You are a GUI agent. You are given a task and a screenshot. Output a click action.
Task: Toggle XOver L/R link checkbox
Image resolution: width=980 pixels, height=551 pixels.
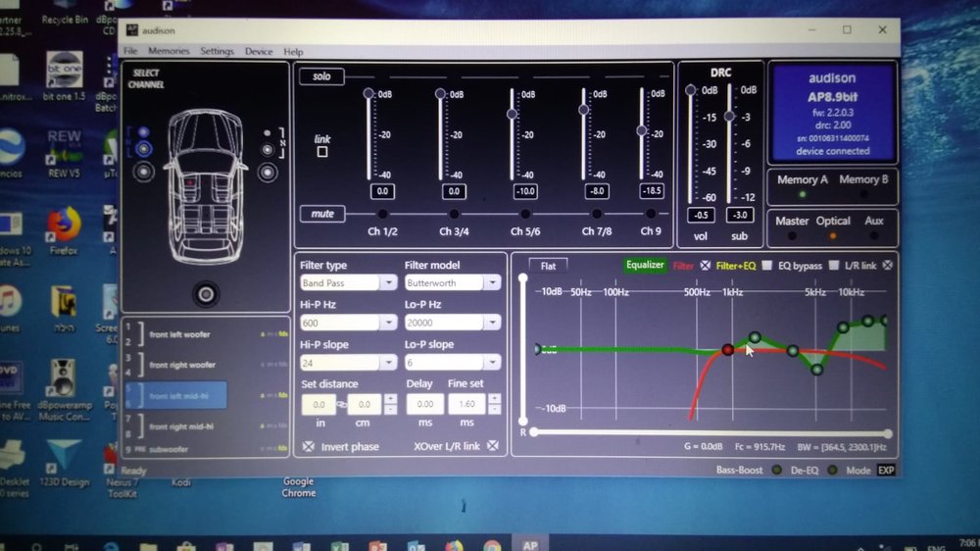[x=493, y=445]
